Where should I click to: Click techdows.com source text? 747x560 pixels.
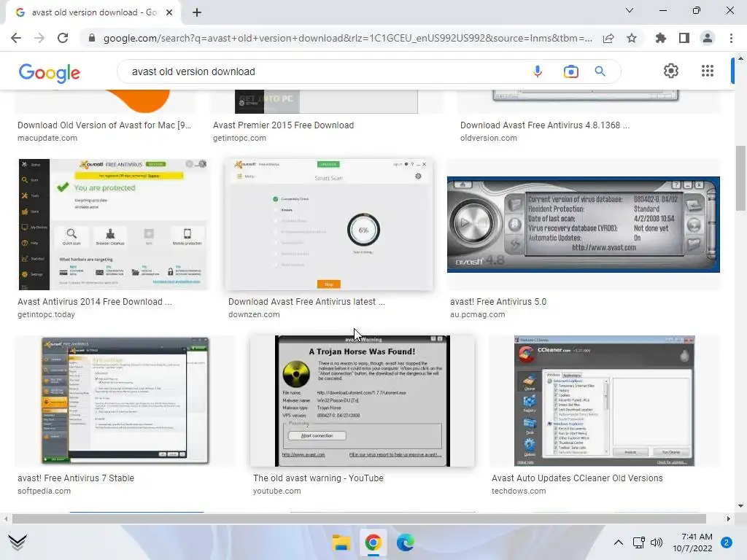coord(519,491)
